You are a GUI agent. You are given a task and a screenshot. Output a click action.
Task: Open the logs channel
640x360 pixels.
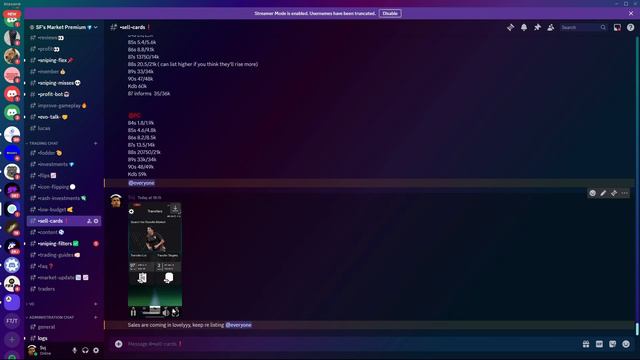point(64,338)
